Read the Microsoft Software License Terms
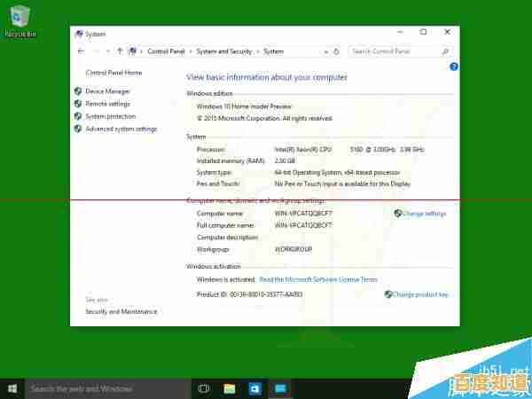This screenshot has width=532, height=399. pyautogui.click(x=318, y=279)
